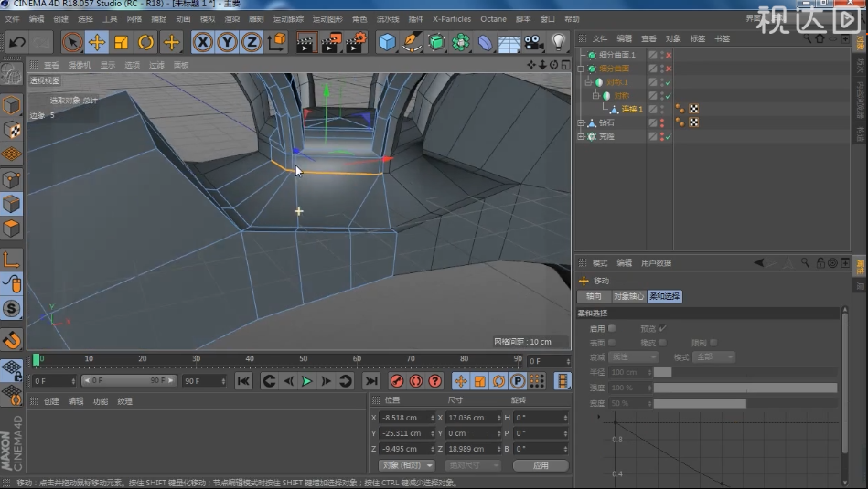This screenshot has height=489, width=868.
Task: Open viewport 摄像机 menu
Action: 80,65
